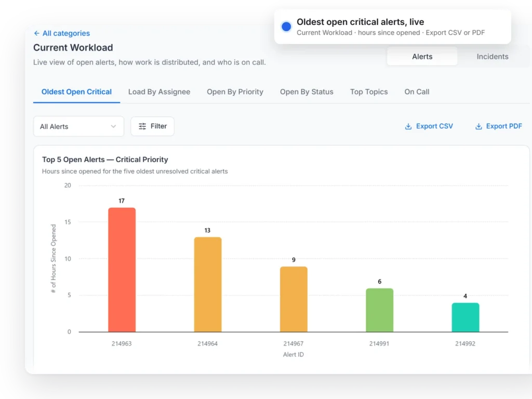Click the y-axis tick label 10
Screen dimensions: 532x399
coord(68,259)
